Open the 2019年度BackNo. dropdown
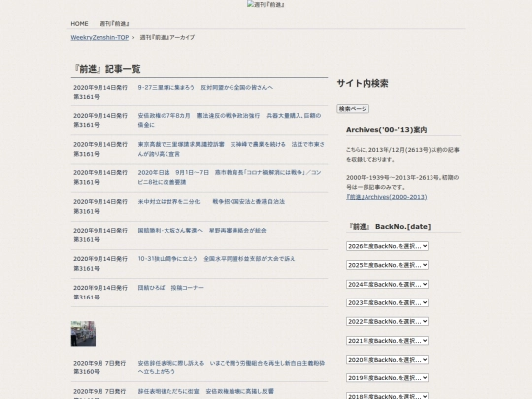The width and height of the screenshot is (532, 399). [387, 378]
